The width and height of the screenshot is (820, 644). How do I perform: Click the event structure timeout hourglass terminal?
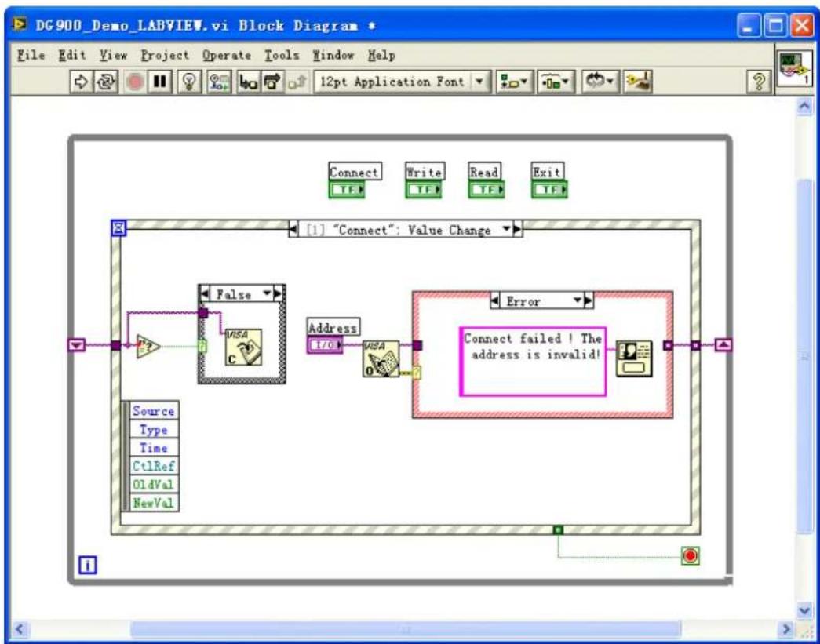click(118, 228)
